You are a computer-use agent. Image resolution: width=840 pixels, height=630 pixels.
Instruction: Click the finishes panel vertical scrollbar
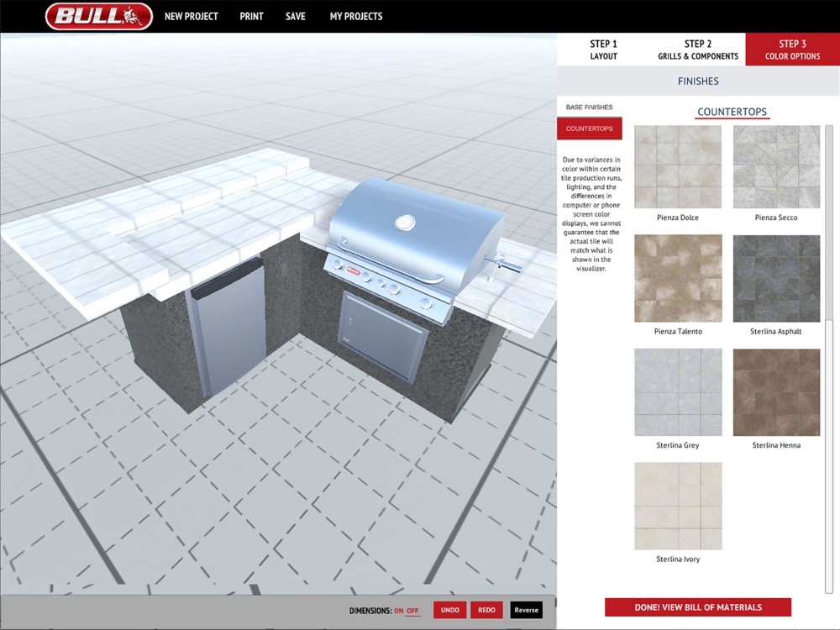[829, 359]
